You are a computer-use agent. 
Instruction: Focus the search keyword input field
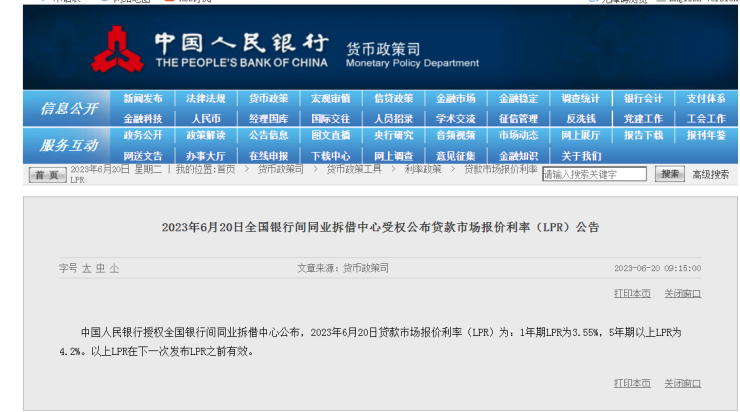(594, 174)
